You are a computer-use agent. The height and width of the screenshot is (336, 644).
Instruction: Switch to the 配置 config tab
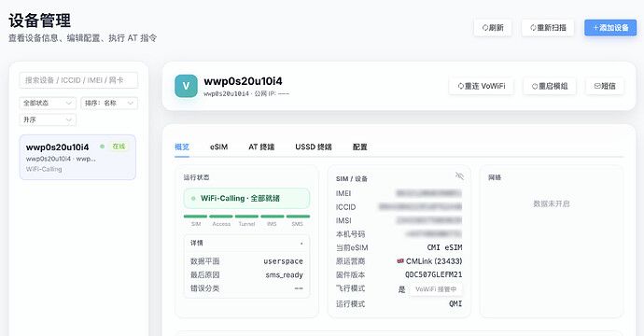pyautogui.click(x=359, y=147)
